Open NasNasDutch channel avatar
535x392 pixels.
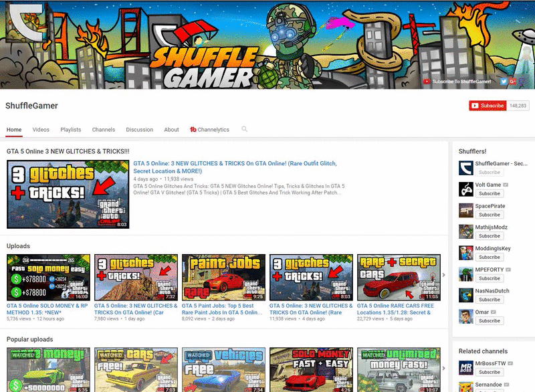[465, 295]
